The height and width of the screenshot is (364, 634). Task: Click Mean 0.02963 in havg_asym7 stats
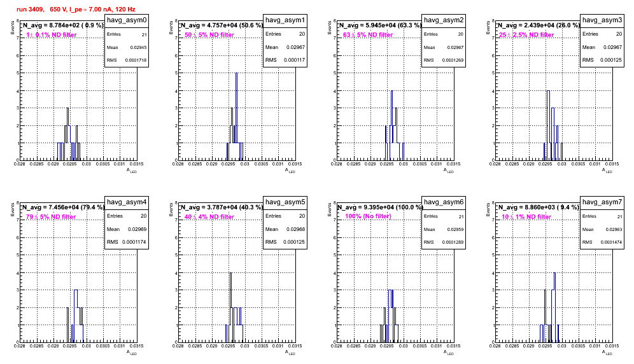coord(602,229)
